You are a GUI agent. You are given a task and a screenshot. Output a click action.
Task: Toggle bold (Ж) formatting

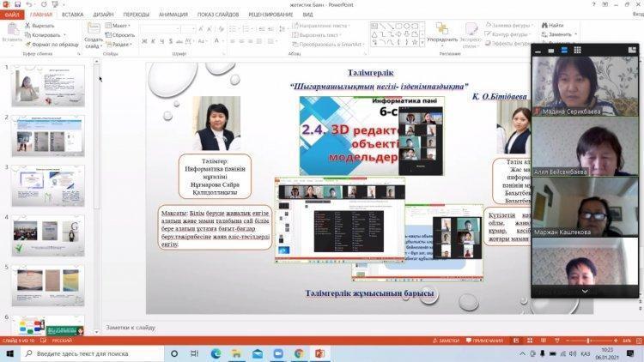point(144,41)
